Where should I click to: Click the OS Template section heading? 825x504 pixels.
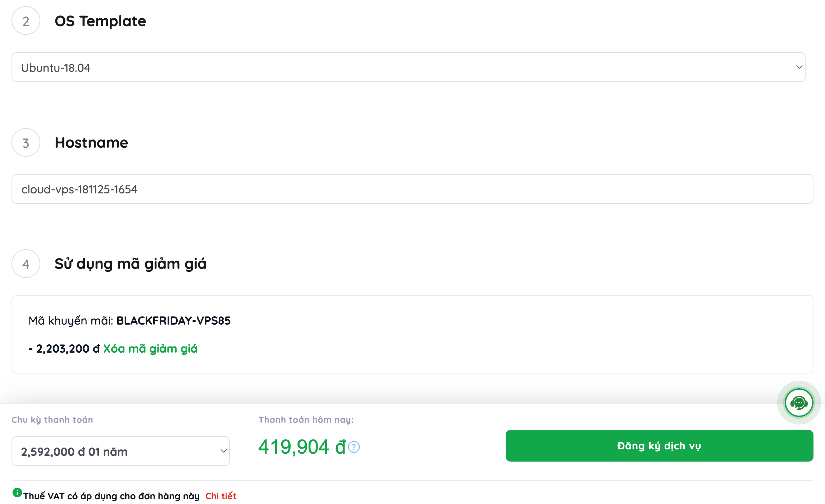coord(100,21)
